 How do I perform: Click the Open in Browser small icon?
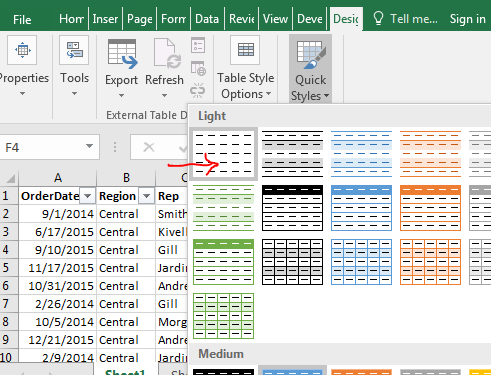point(198,68)
